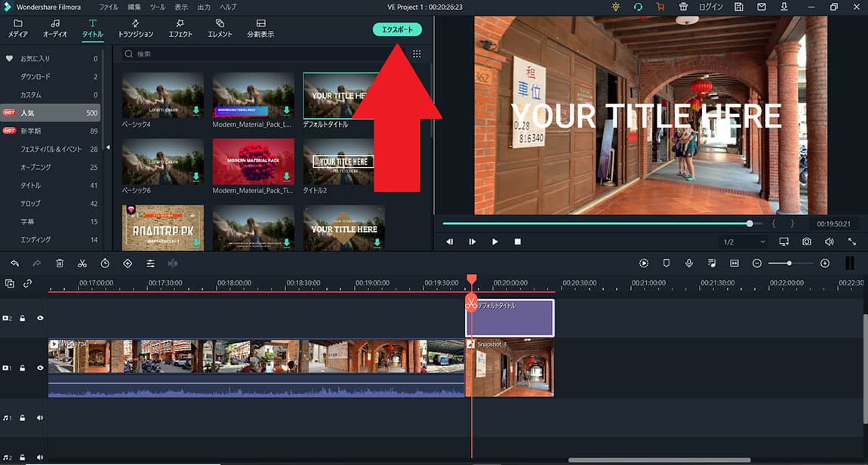The height and width of the screenshot is (465, 868).
Task: Click the scissors split icon in toolbar
Action: click(82, 263)
